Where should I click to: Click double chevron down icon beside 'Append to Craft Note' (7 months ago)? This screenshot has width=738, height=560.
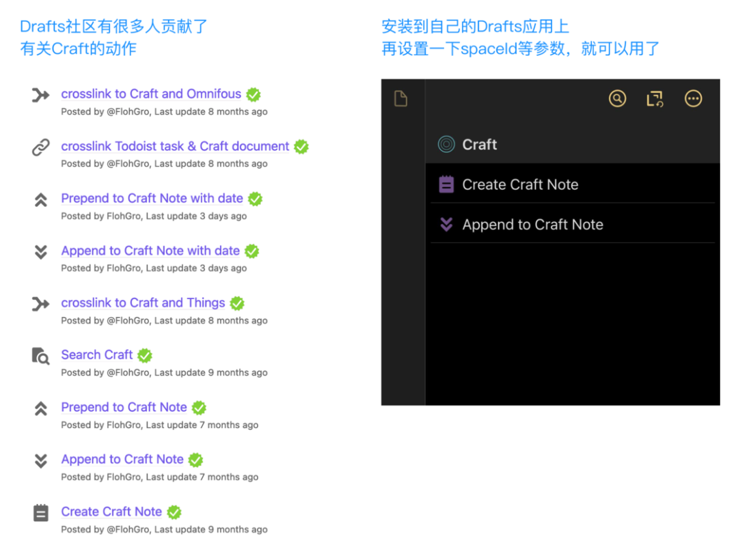(41, 461)
